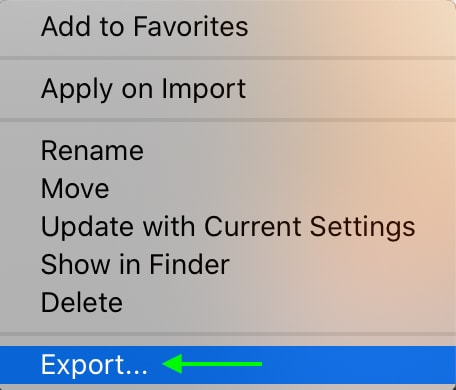Click Rename in the preset menu
456x390 pixels.
point(228,151)
